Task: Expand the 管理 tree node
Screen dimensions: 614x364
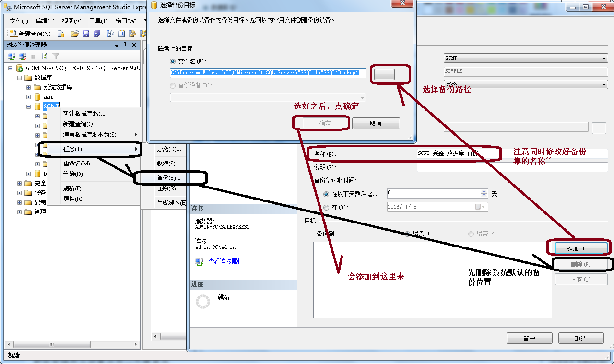Action: (x=19, y=212)
